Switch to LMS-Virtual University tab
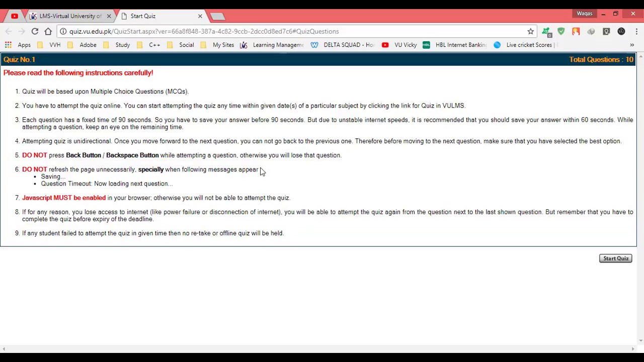Image resolution: width=644 pixels, height=362 pixels. (70, 16)
